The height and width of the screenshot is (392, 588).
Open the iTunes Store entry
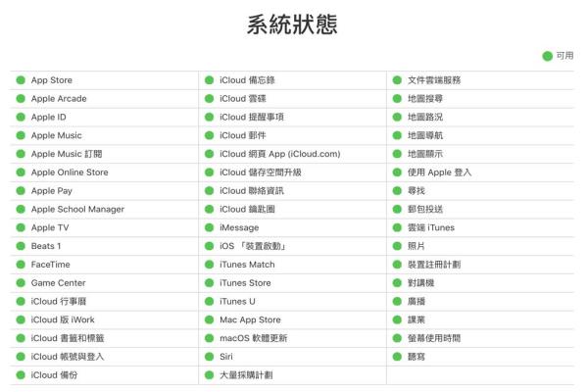[245, 282]
